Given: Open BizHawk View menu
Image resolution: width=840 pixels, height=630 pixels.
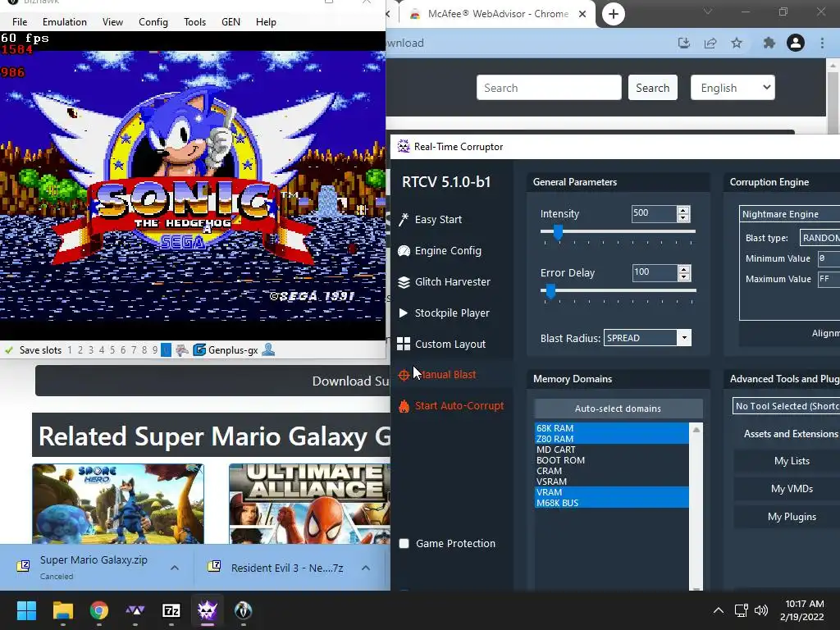Looking at the screenshot, I should [x=112, y=22].
